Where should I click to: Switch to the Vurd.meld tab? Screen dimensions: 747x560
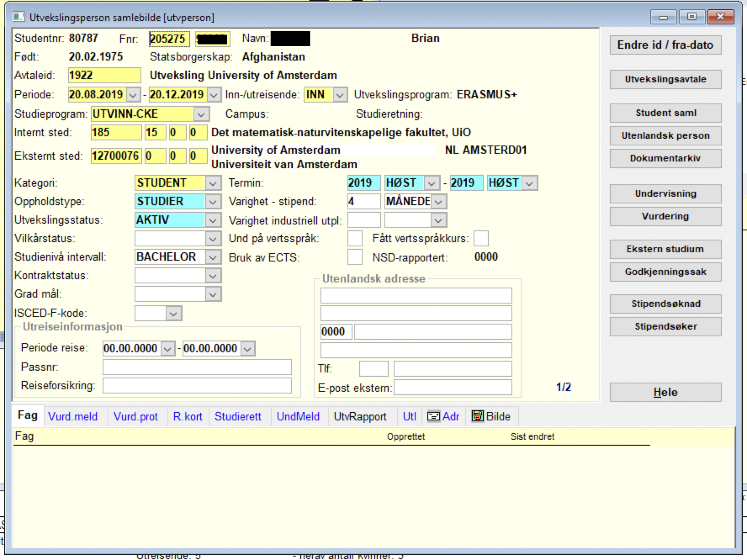[x=73, y=417]
